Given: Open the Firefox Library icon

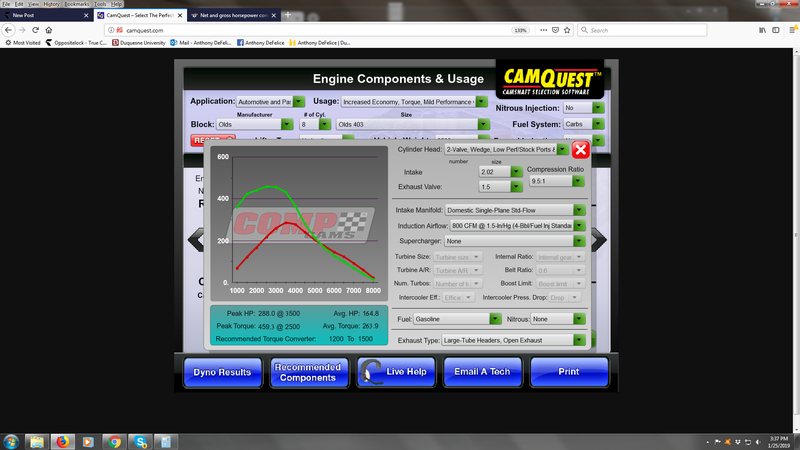Looking at the screenshot, I should (762, 30).
